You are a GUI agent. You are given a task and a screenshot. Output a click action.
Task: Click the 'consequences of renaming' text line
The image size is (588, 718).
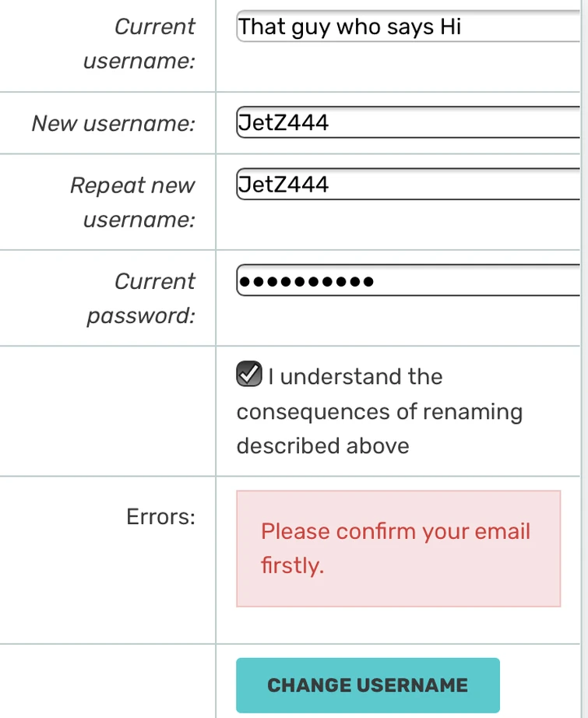[x=379, y=411]
